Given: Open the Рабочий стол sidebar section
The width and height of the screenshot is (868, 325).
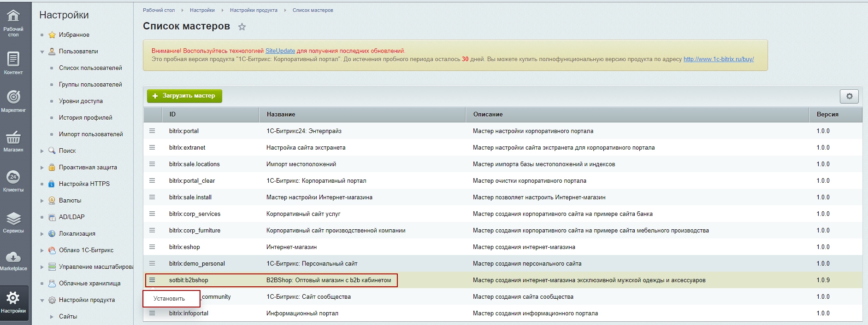Looking at the screenshot, I should 13,23.
